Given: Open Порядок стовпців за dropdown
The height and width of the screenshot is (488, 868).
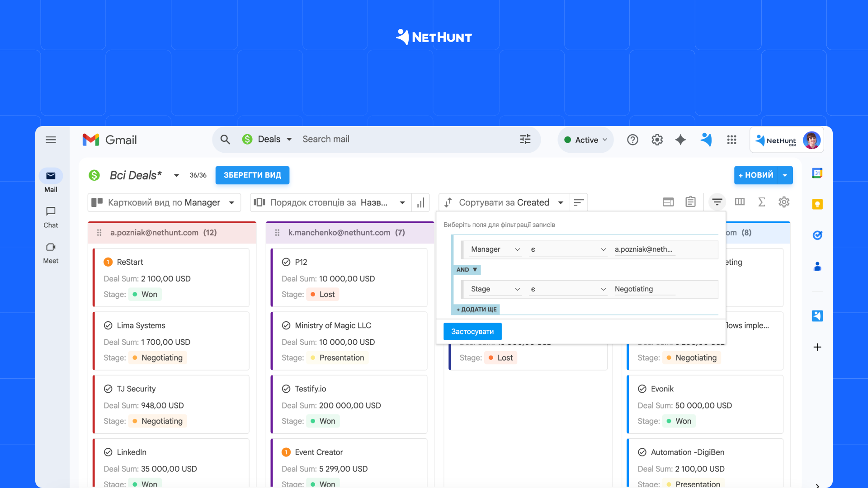Looking at the screenshot, I should (x=330, y=202).
